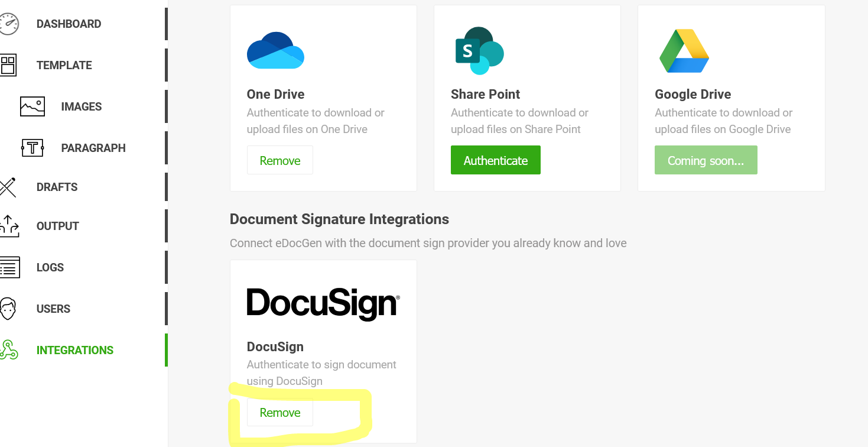Click the Share Point description text
Image resolution: width=868 pixels, height=447 pixels.
click(520, 121)
